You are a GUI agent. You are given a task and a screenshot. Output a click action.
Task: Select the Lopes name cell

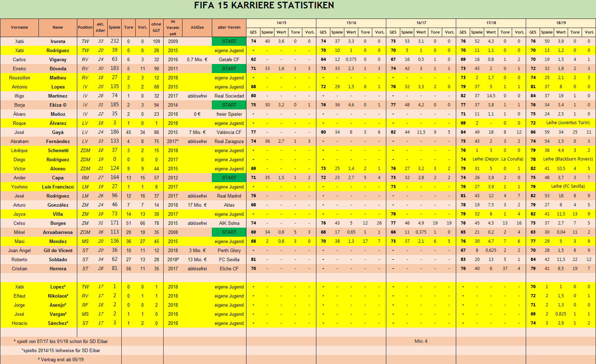click(x=58, y=87)
